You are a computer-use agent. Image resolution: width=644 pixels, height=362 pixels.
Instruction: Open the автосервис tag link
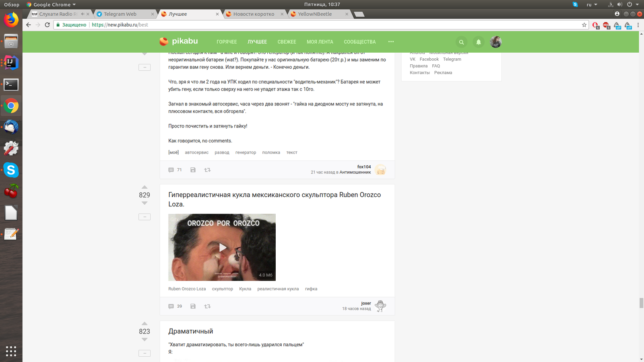196,152
